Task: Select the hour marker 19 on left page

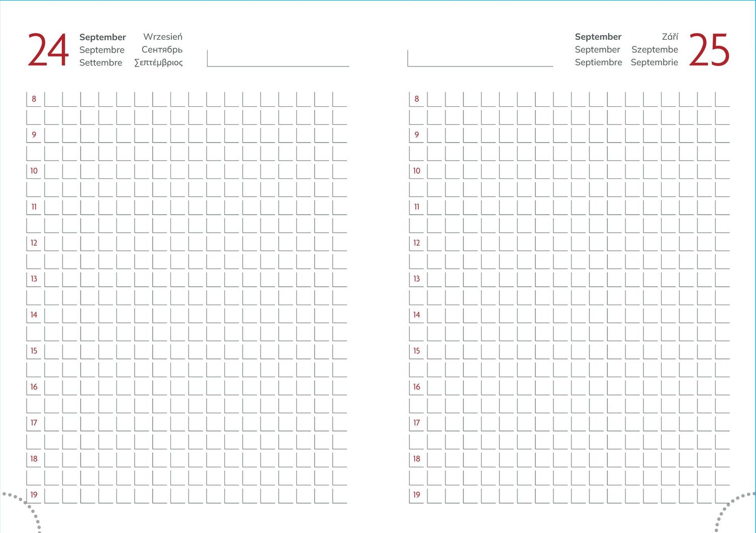Action: (33, 494)
